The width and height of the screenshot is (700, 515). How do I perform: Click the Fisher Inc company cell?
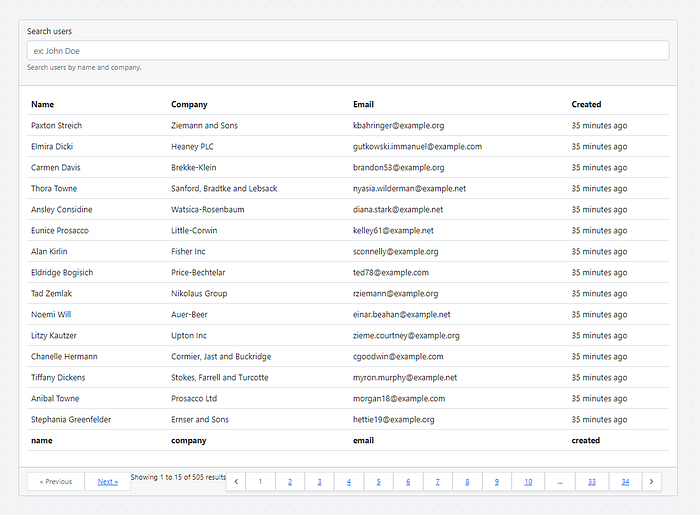188,251
